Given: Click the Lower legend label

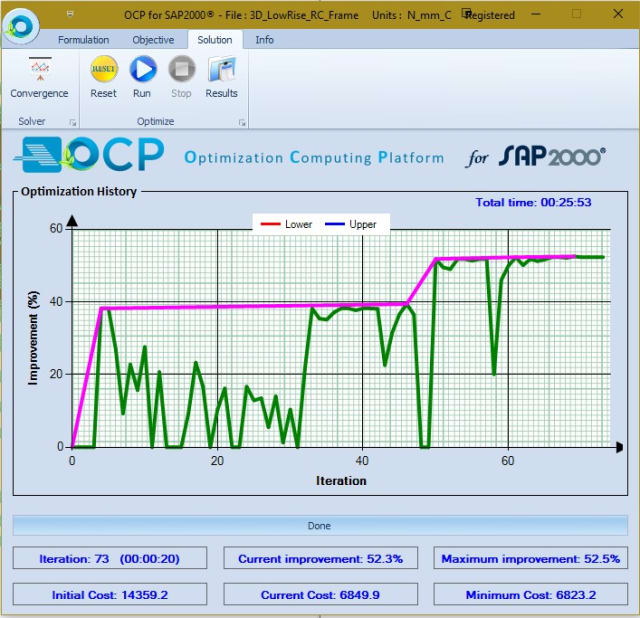Looking at the screenshot, I should click(x=298, y=224).
